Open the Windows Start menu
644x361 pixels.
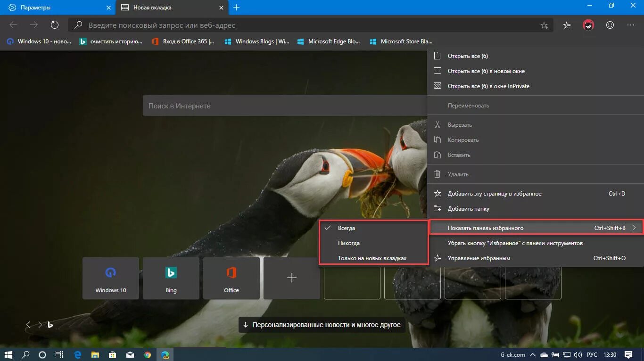tap(9, 354)
